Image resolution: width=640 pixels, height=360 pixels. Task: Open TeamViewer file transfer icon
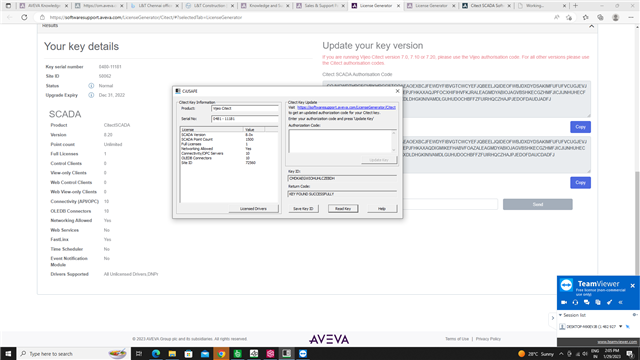(x=598, y=302)
